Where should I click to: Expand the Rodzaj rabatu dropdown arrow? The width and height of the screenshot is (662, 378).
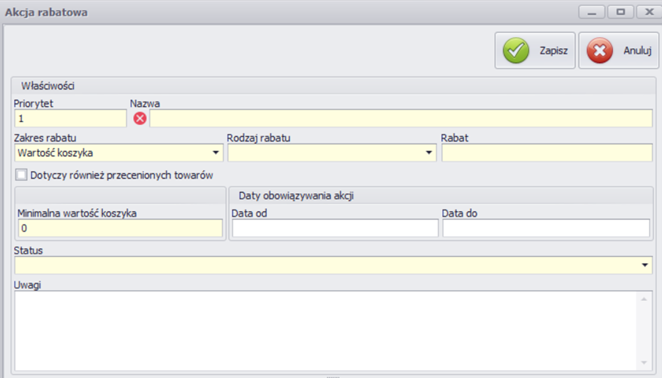(x=429, y=152)
